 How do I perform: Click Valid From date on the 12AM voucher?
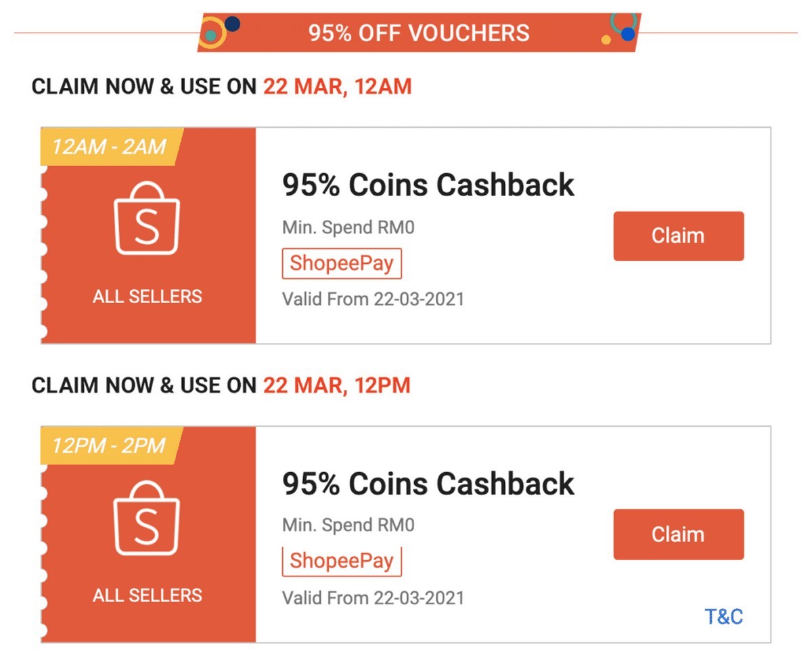[x=373, y=299]
